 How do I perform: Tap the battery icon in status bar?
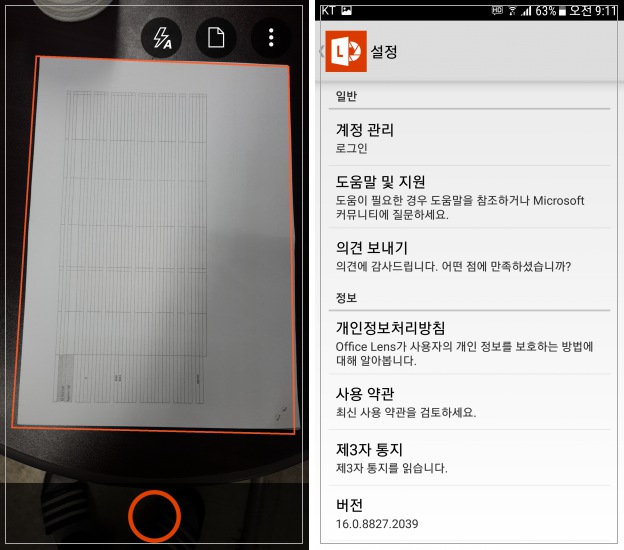[x=562, y=11]
